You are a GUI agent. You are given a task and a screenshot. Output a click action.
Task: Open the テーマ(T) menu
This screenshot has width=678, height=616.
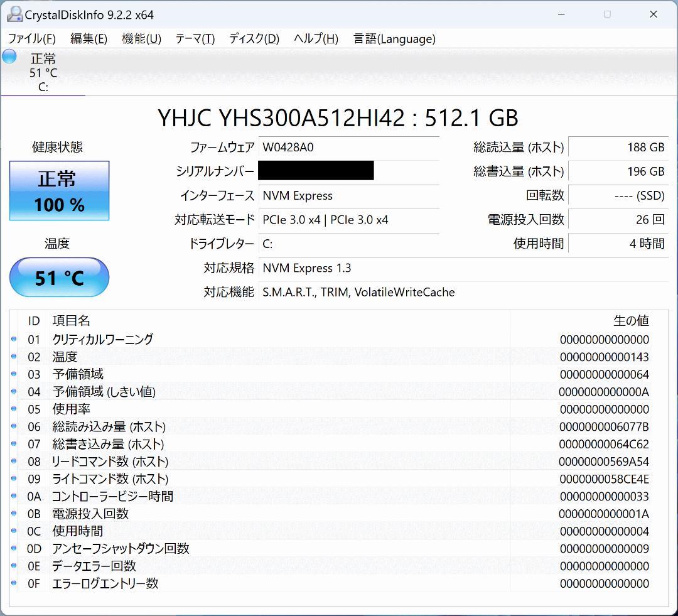point(195,38)
